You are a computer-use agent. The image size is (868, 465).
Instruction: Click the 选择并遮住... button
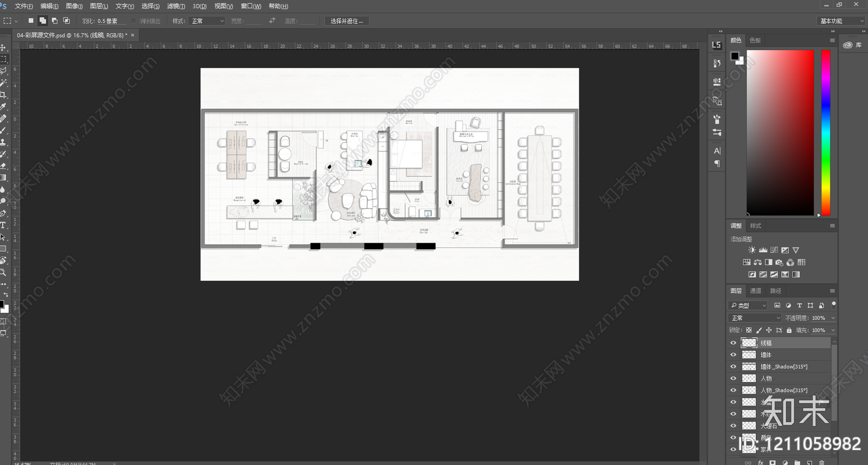tap(347, 21)
